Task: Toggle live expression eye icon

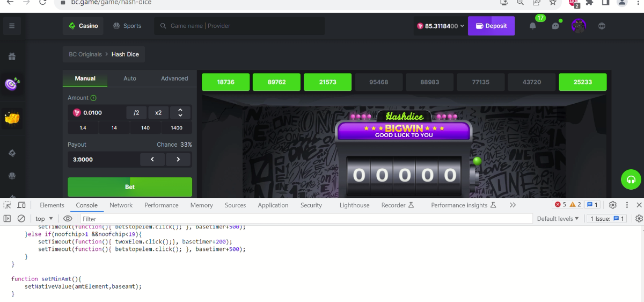Action: coord(68,219)
